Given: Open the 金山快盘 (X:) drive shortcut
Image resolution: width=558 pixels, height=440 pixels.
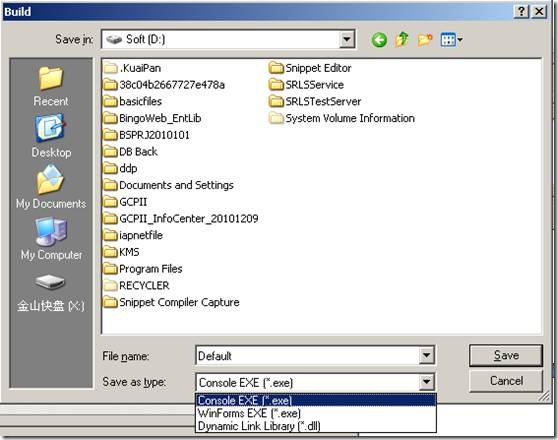Looking at the screenshot, I should click(x=51, y=293).
